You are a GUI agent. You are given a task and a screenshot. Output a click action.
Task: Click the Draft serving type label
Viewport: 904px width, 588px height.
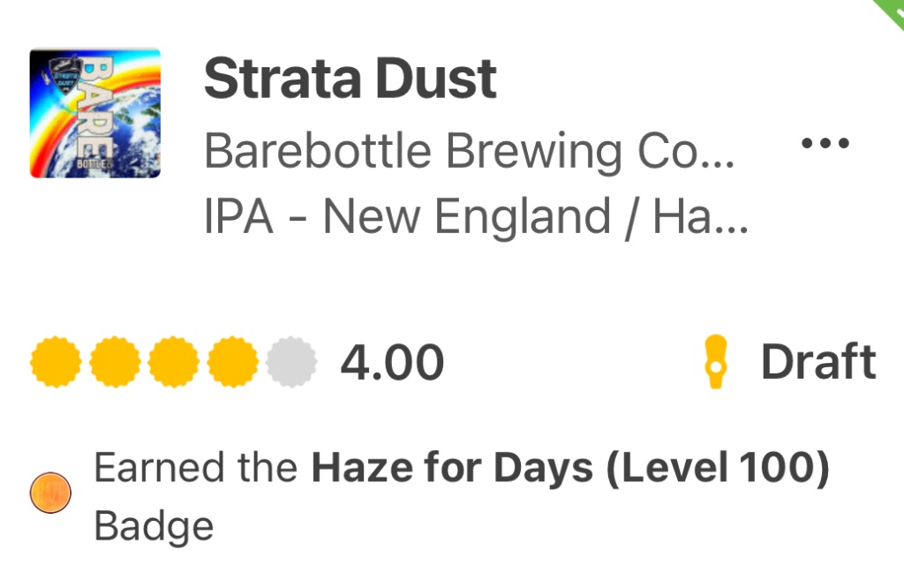[x=818, y=363]
